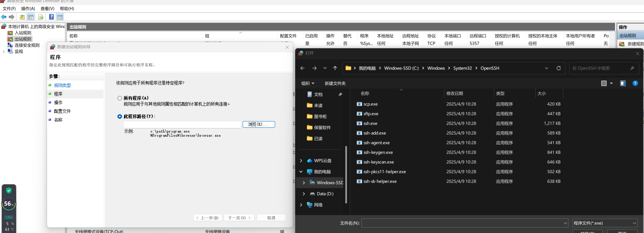Select 连接安全规则 in the firewall tree
This screenshot has width=644, height=233.
point(27,45)
